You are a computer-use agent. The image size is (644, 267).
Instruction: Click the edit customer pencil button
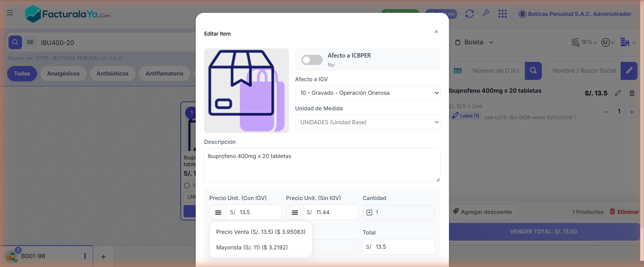pos(629,71)
